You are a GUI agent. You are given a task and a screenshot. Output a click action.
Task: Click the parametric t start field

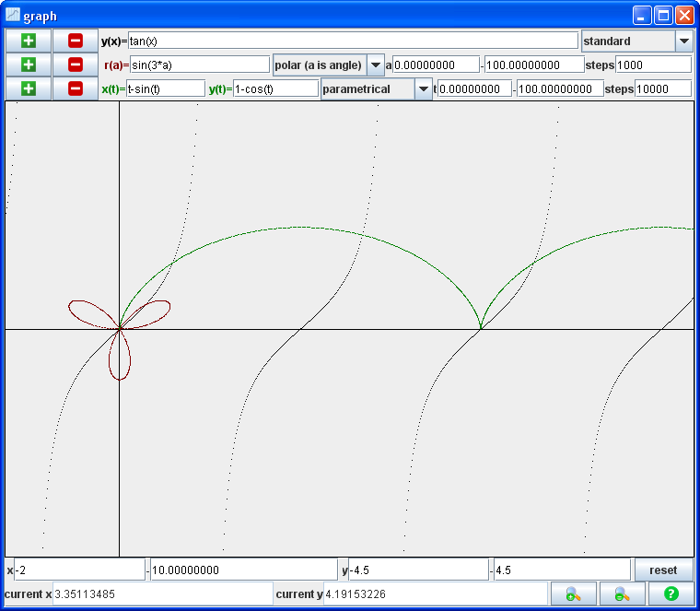(475, 88)
